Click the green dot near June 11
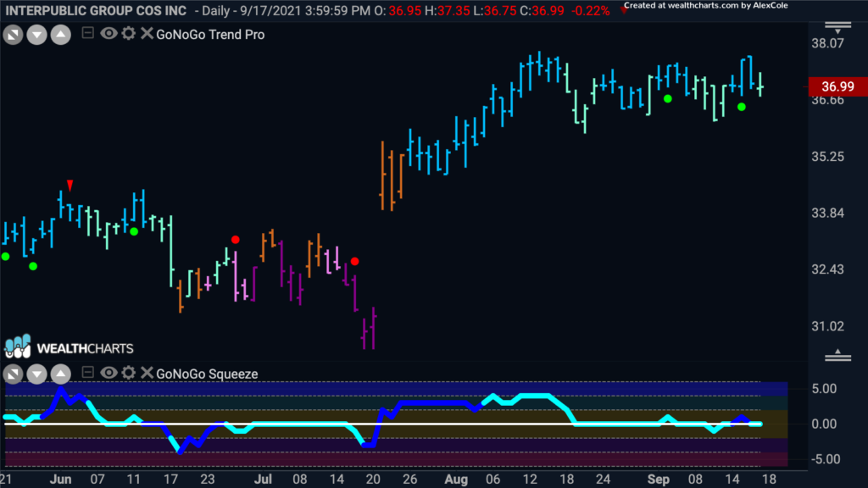This screenshot has width=868, height=488. tap(134, 231)
